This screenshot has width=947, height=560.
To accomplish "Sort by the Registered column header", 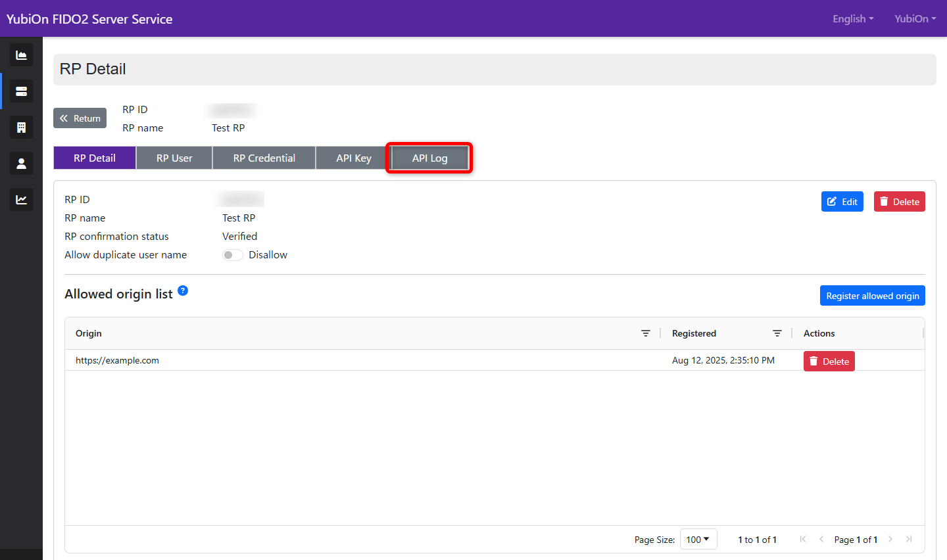I will 694,333.
